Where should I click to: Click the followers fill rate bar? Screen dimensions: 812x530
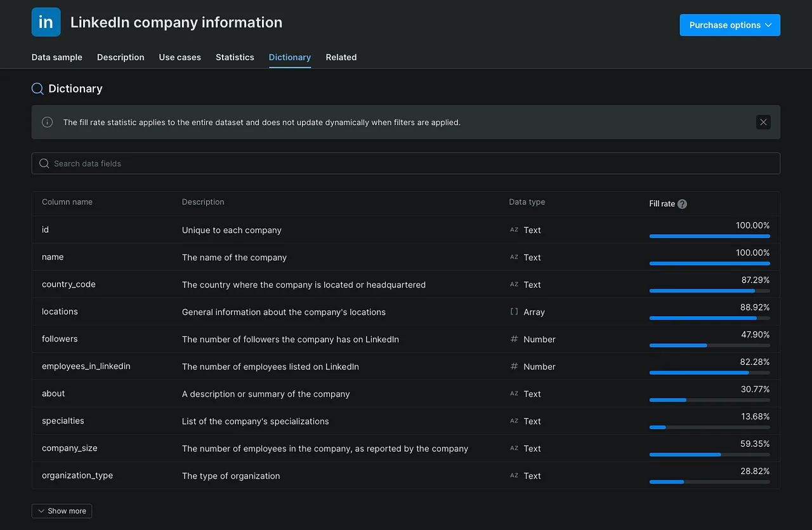(x=710, y=345)
